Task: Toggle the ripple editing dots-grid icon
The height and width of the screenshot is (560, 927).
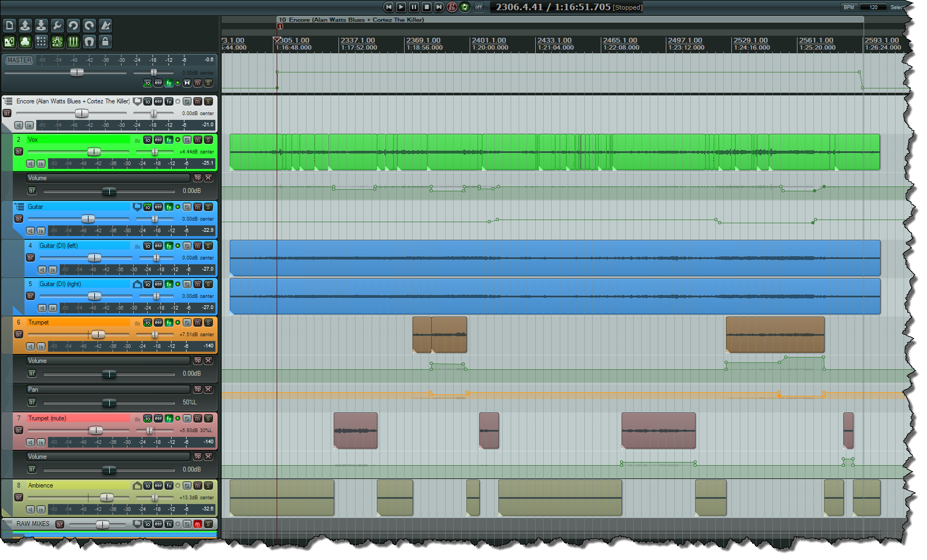Action: (41, 42)
